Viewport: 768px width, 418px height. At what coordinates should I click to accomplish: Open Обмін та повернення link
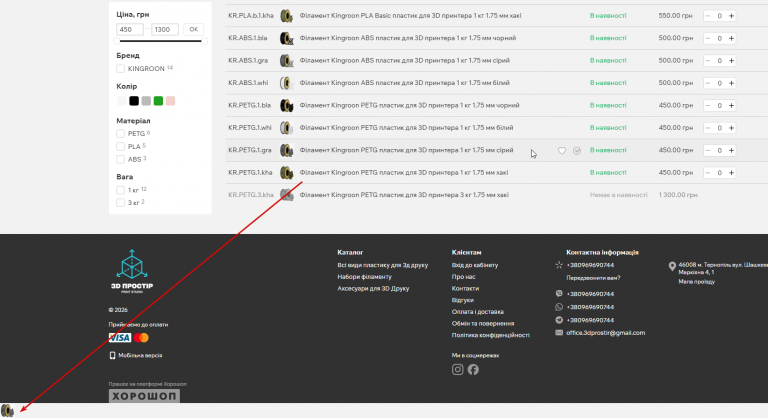(x=483, y=323)
